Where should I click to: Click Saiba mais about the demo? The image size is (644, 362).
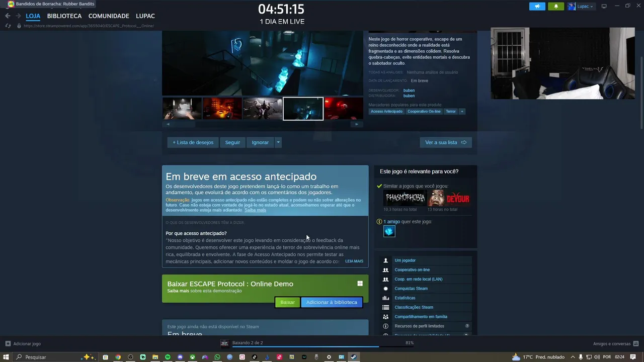[178, 291]
